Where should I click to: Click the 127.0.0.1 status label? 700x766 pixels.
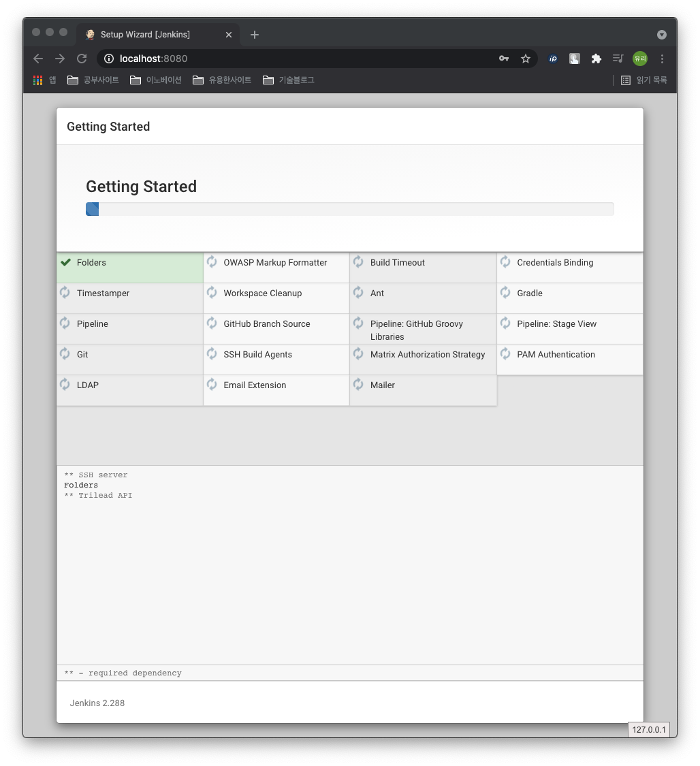pos(649,730)
